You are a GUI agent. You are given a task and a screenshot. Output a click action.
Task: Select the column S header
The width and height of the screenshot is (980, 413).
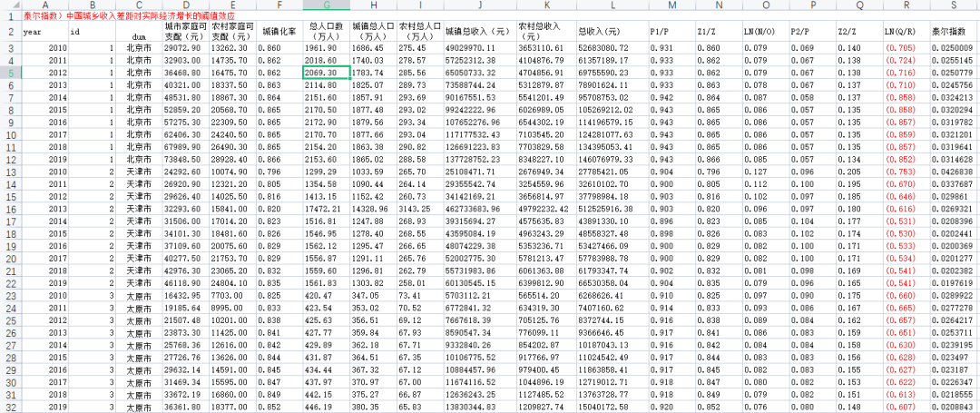click(955, 5)
